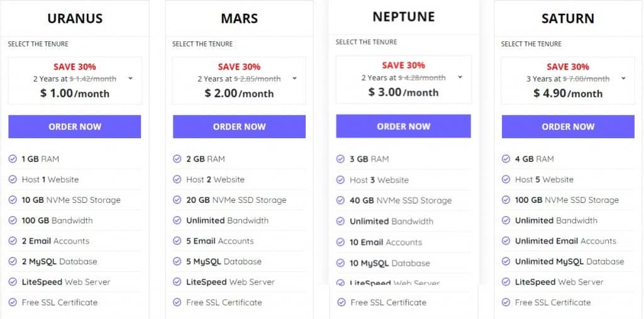Click checkmark icon next to Mars 5 Email Accounts
The height and width of the screenshot is (319, 644).
[x=177, y=241]
